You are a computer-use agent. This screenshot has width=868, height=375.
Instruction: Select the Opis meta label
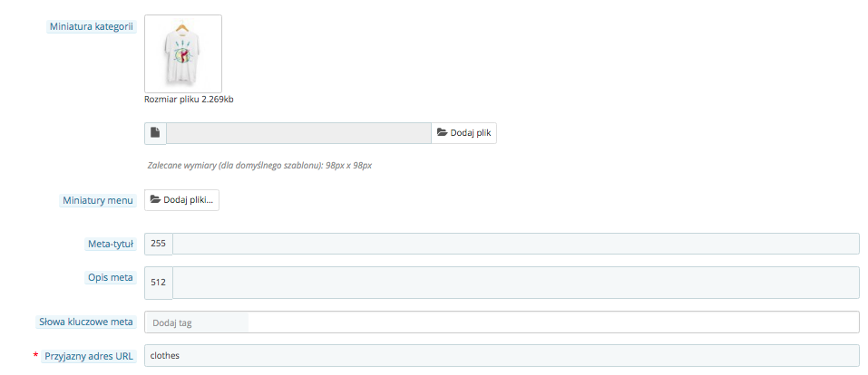pyautogui.click(x=110, y=277)
